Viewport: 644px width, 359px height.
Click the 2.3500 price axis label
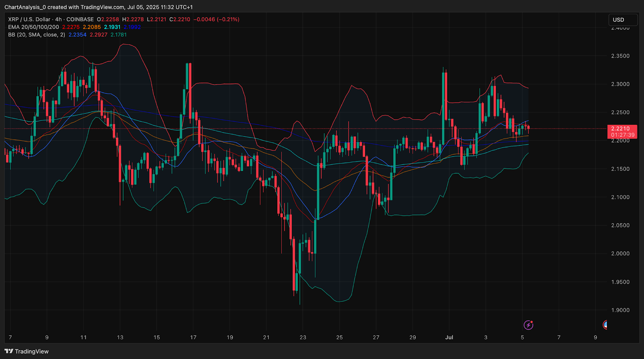(x=620, y=56)
